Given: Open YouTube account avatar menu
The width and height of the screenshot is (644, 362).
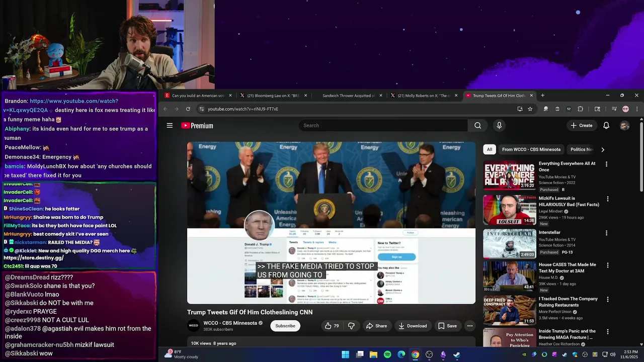Looking at the screenshot, I should click(624, 125).
